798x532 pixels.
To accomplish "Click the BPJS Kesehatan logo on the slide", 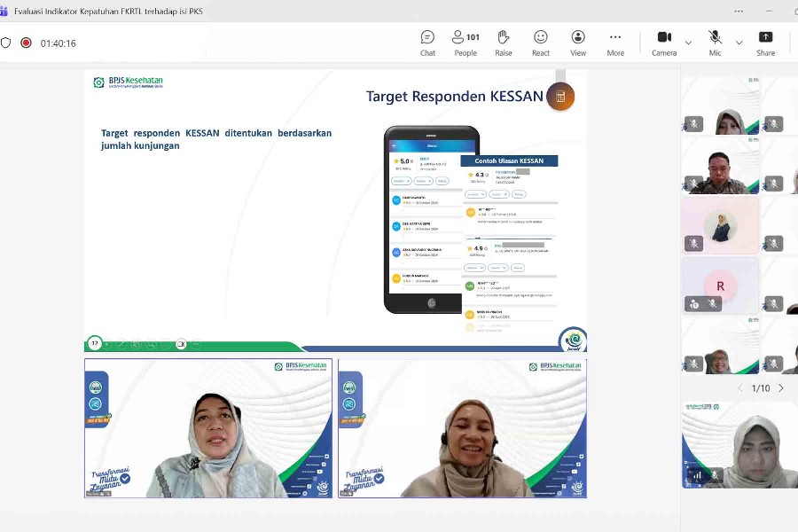I will tap(129, 82).
